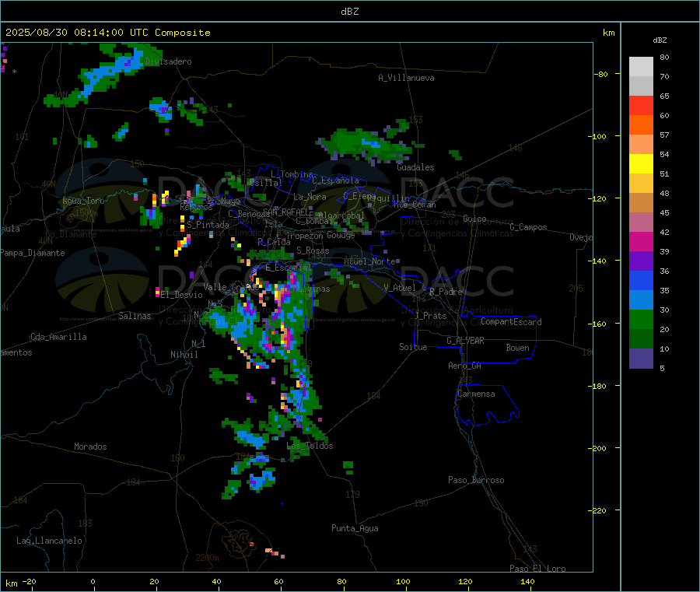Select the slate purple 5–10 dBZ swatch
Screen dimensions: 700x592
[x=641, y=359]
